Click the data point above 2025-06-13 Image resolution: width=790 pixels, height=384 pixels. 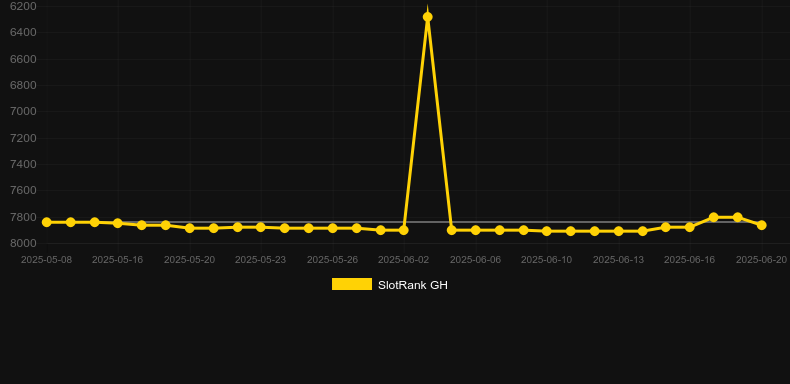619,231
